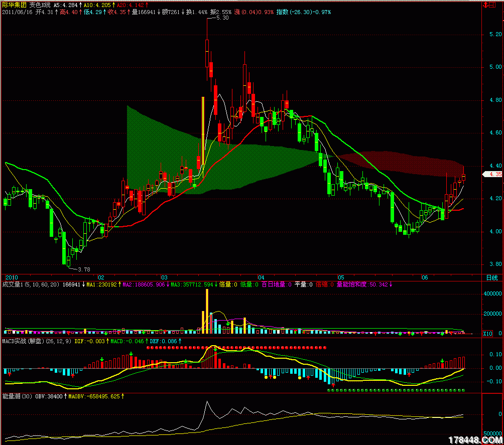Click the X10 volume scale box
This screenshot has height=445, width=504.
487,333
